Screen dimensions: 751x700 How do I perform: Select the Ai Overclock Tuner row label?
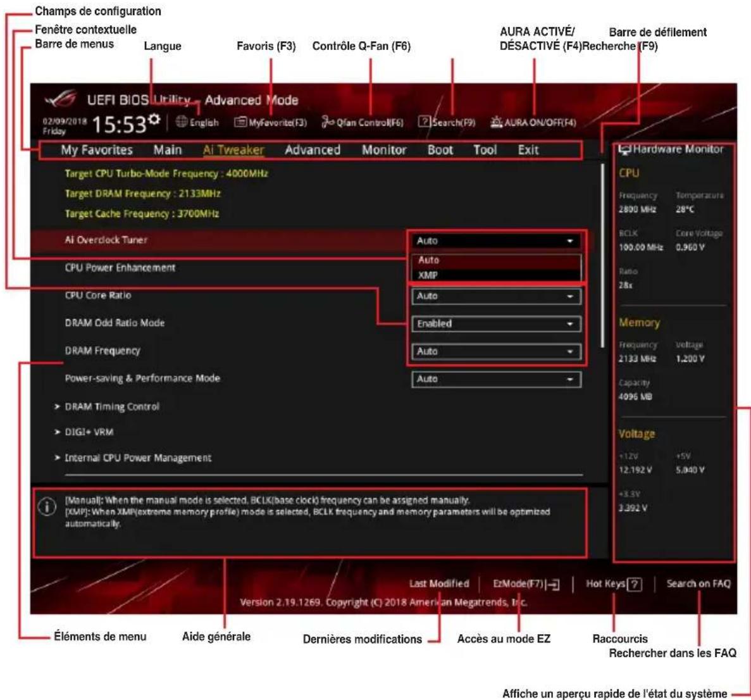coord(106,240)
